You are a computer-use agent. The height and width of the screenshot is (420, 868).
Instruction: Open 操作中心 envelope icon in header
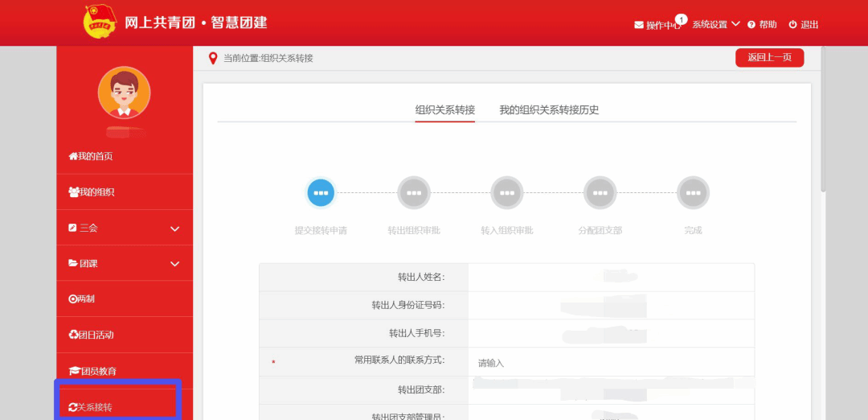pos(639,25)
